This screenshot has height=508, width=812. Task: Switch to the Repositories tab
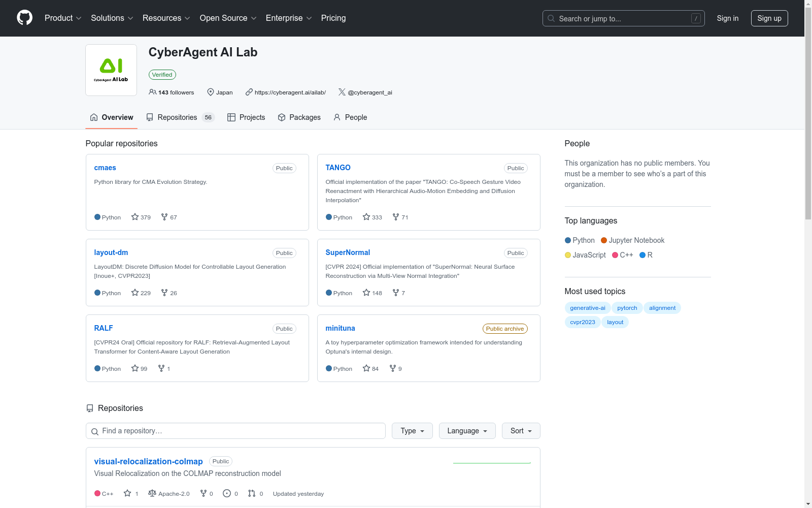pyautogui.click(x=181, y=117)
